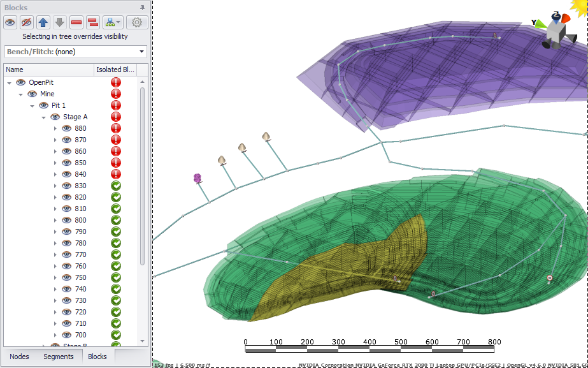Switch to the Nodes tab

19,357
